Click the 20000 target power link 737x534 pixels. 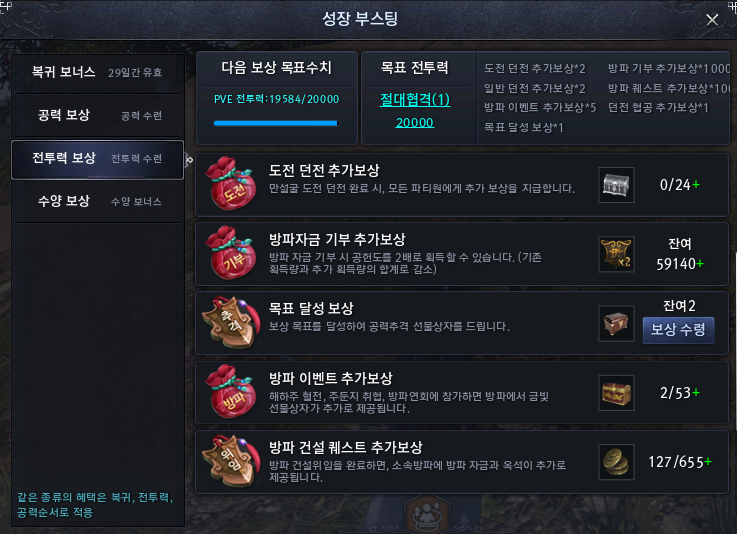(x=415, y=123)
